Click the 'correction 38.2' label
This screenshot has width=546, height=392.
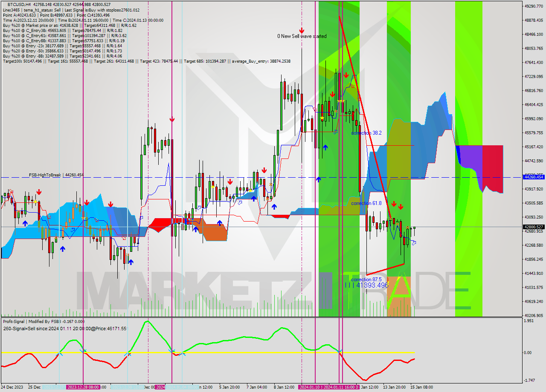pos(366,133)
